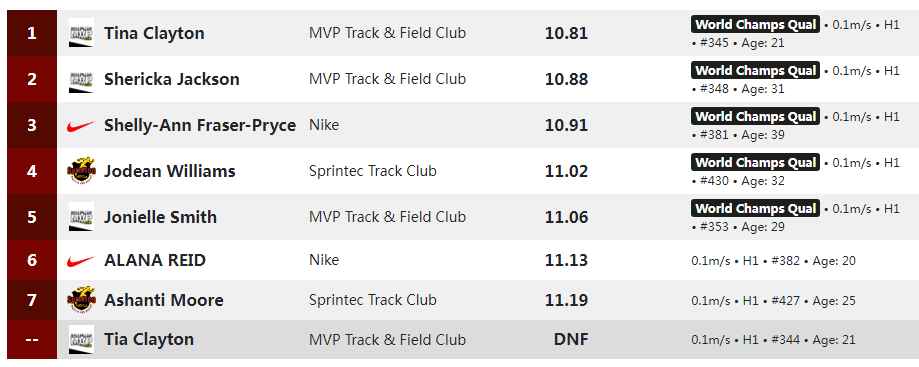The width and height of the screenshot is (919, 367).
Task: Click the MVP logo beside Tina Clayton
Action: tap(81, 33)
